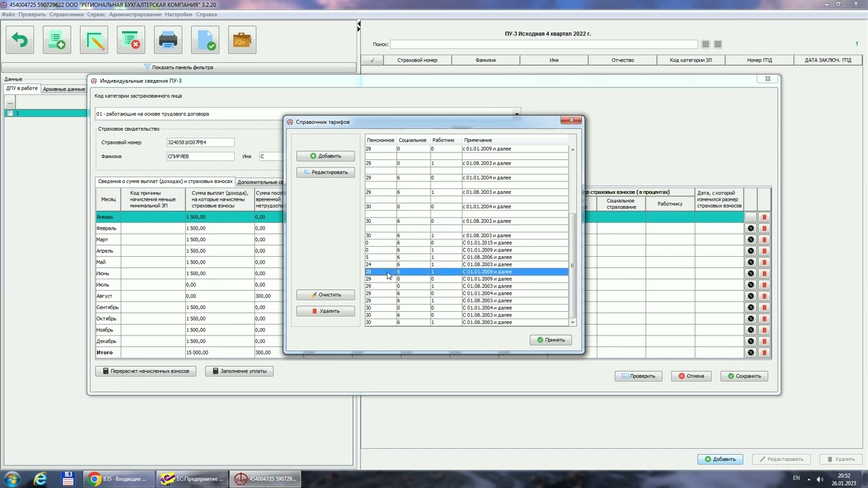Click the floppy disk taskbar icon
This screenshot has width=868, height=488.
(68, 479)
